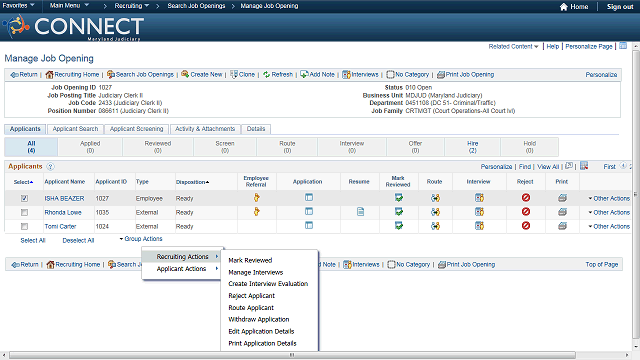Click Reject icon for Tomi Carter

point(526,225)
